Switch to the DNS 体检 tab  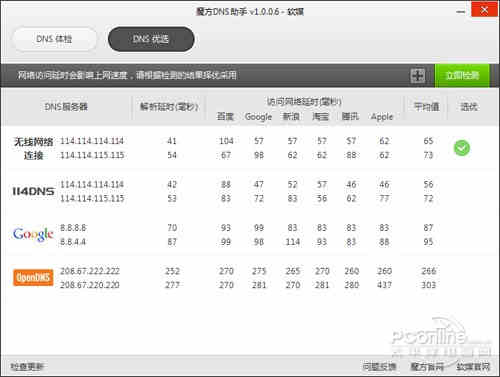pyautogui.click(x=55, y=39)
